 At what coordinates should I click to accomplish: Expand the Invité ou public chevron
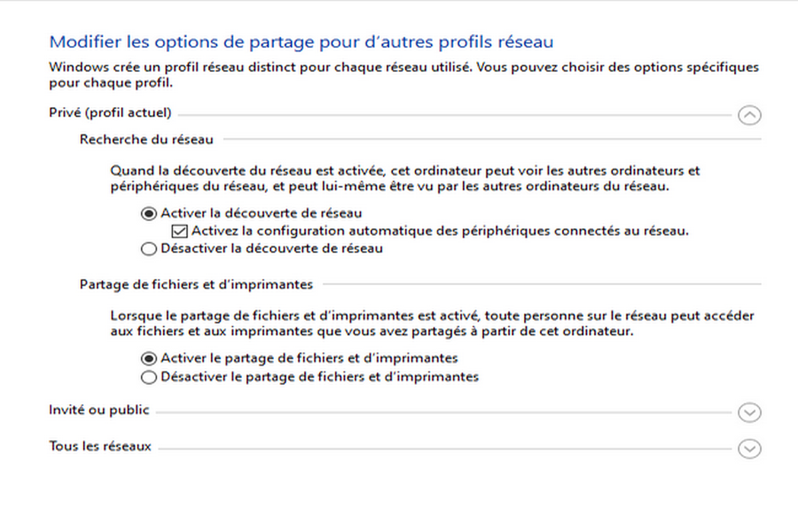click(749, 413)
